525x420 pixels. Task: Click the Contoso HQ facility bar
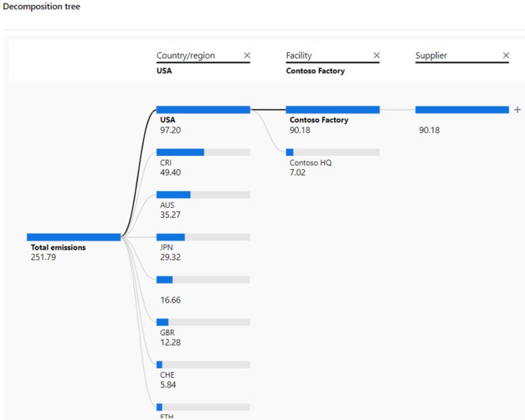coord(332,152)
